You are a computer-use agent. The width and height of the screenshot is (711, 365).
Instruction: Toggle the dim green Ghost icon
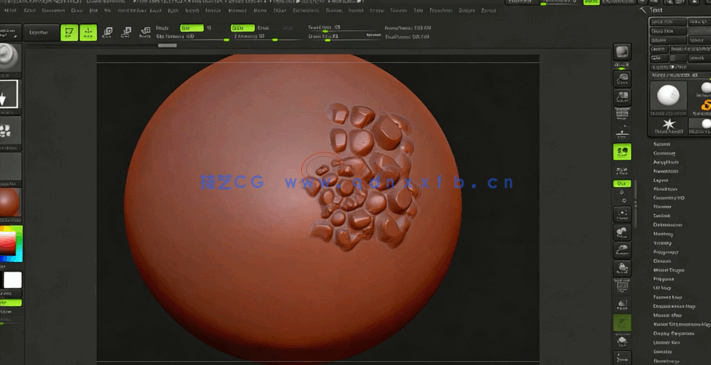(622, 323)
